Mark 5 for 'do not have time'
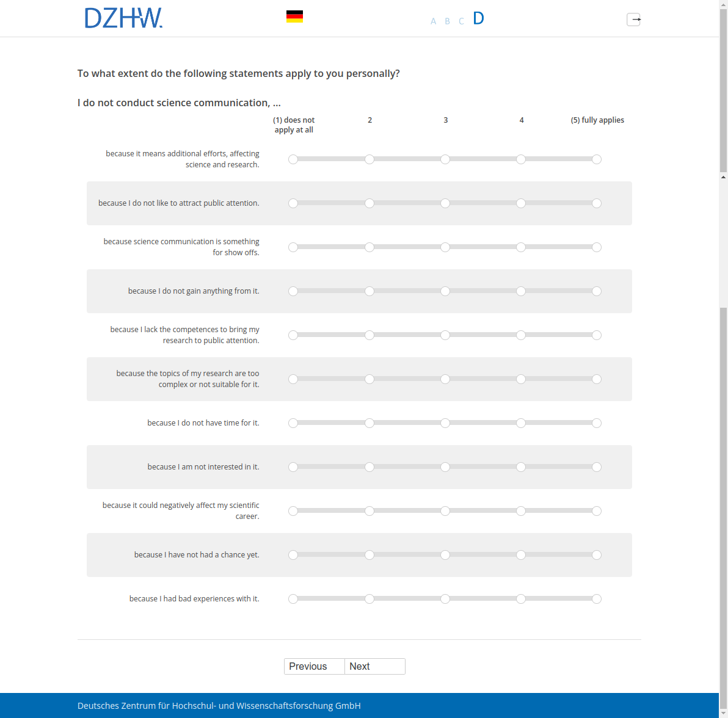 597,423
